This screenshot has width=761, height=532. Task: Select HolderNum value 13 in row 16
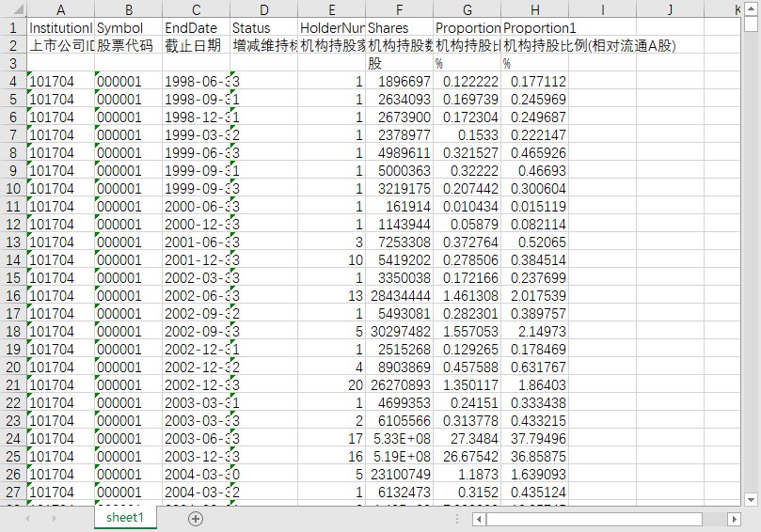tap(331, 295)
